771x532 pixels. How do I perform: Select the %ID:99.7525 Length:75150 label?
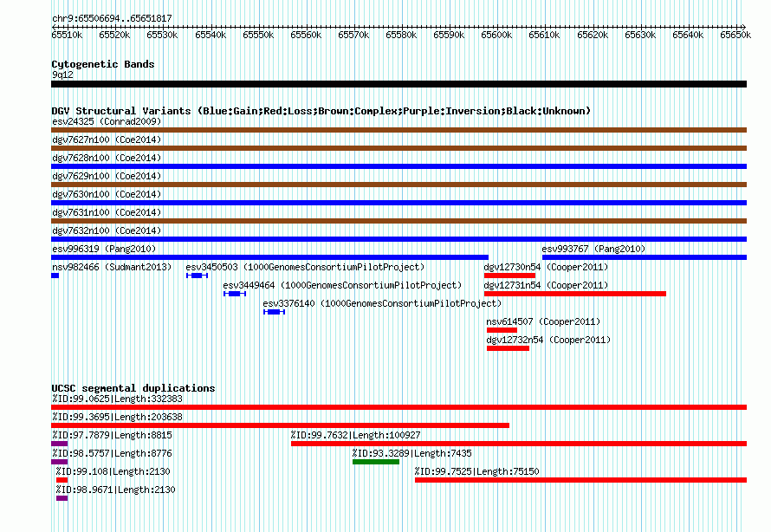[x=477, y=471]
